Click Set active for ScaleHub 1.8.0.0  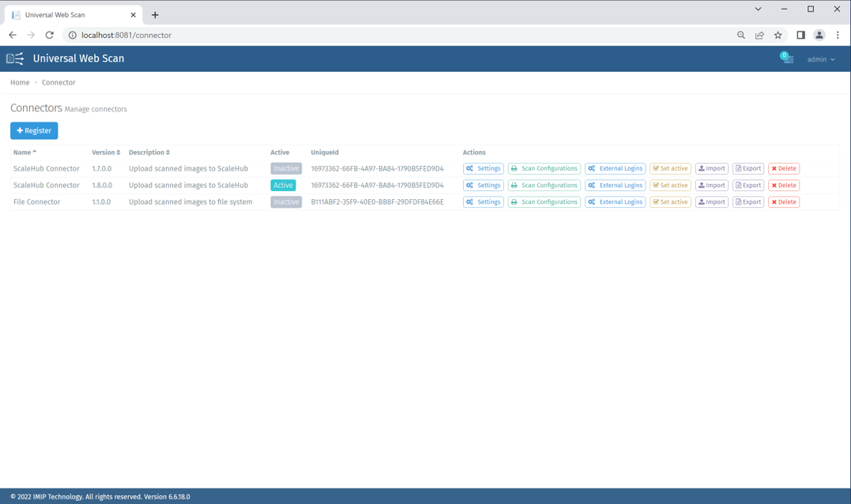coord(670,186)
